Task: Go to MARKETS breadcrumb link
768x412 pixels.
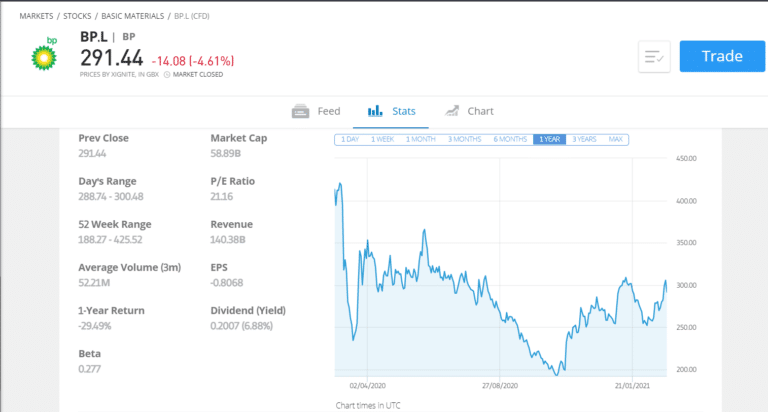Action: 36,16
